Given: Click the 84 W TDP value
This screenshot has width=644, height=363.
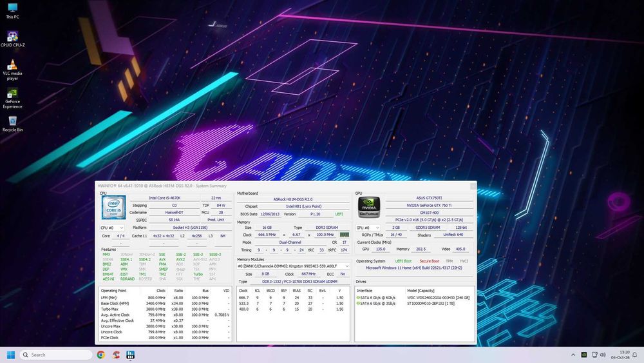Looking at the screenshot, I should point(221,205).
